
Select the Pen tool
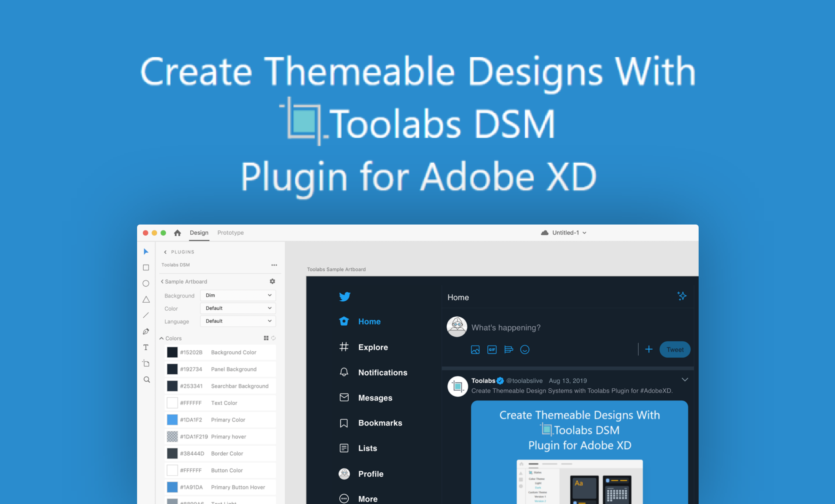pyautogui.click(x=146, y=331)
